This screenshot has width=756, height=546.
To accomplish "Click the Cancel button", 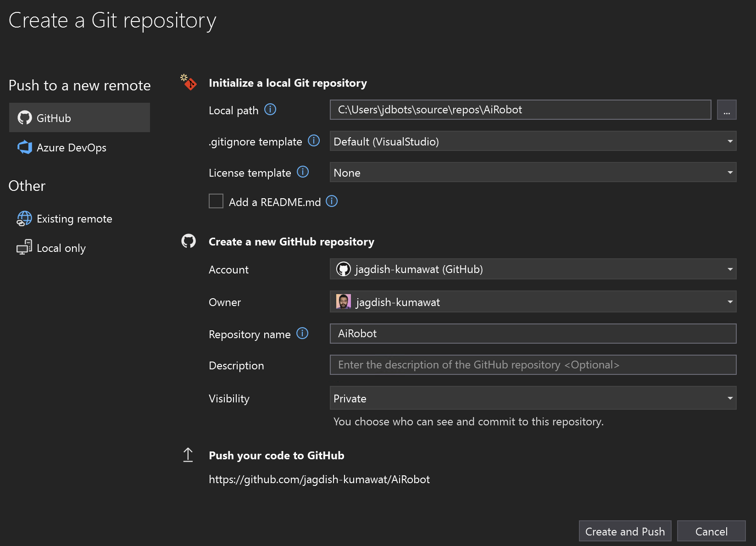I will [711, 531].
